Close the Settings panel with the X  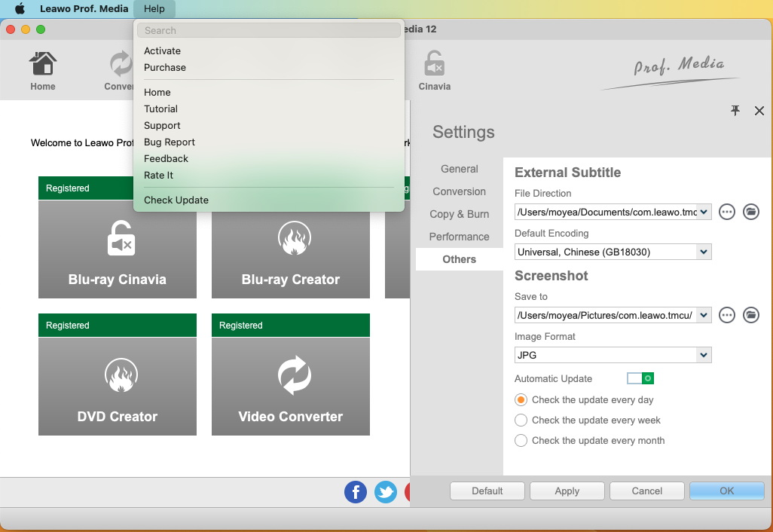point(759,111)
